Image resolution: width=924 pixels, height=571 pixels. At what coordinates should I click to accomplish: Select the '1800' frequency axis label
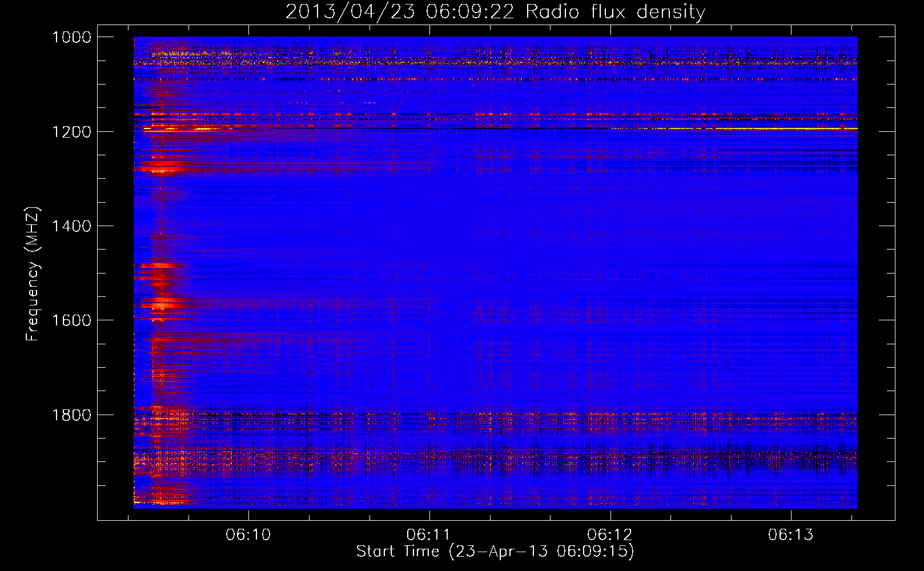pyautogui.click(x=71, y=415)
